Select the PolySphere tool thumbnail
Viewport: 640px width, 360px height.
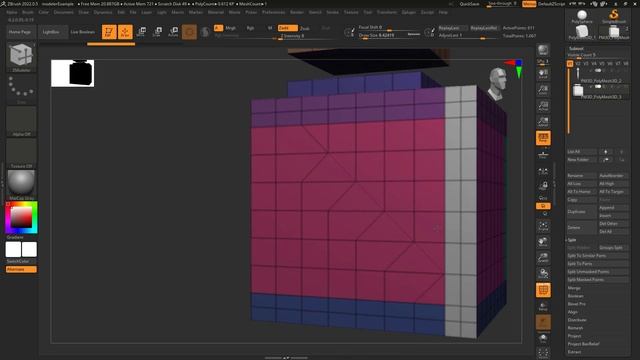point(582,17)
